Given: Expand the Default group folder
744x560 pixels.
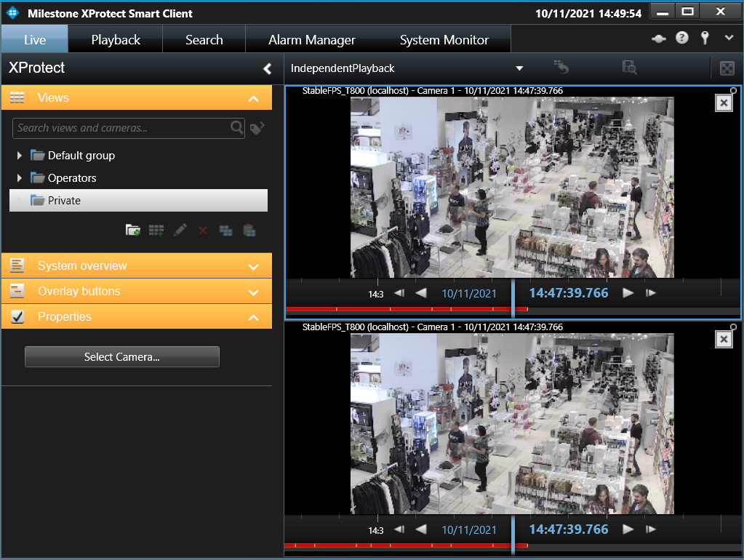Looking at the screenshot, I should [x=20, y=155].
